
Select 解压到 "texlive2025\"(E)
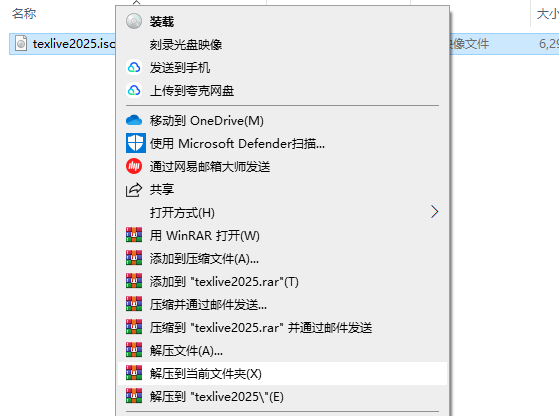point(217,397)
